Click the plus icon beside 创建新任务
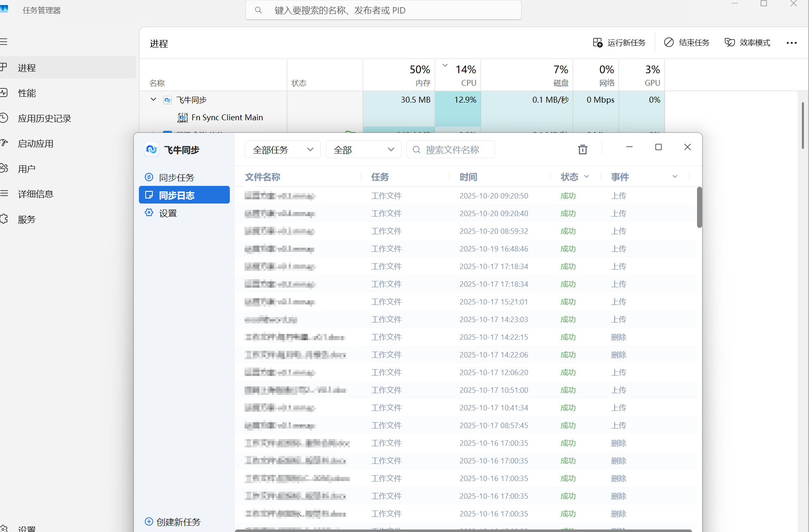Image resolution: width=809 pixels, height=532 pixels. [149, 521]
